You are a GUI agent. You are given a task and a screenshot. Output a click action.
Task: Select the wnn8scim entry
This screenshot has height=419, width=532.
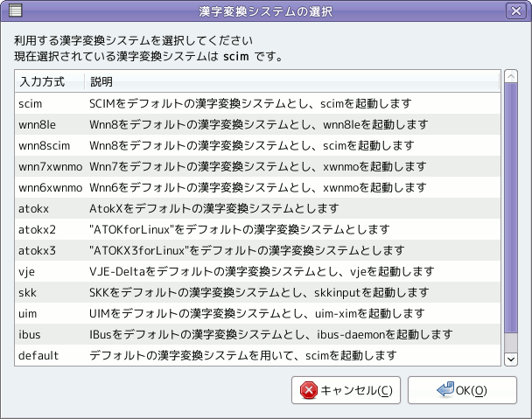[x=257, y=145]
